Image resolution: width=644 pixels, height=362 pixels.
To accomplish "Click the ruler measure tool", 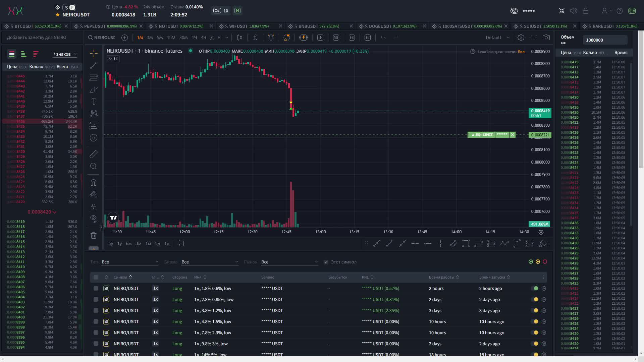I will (x=94, y=154).
